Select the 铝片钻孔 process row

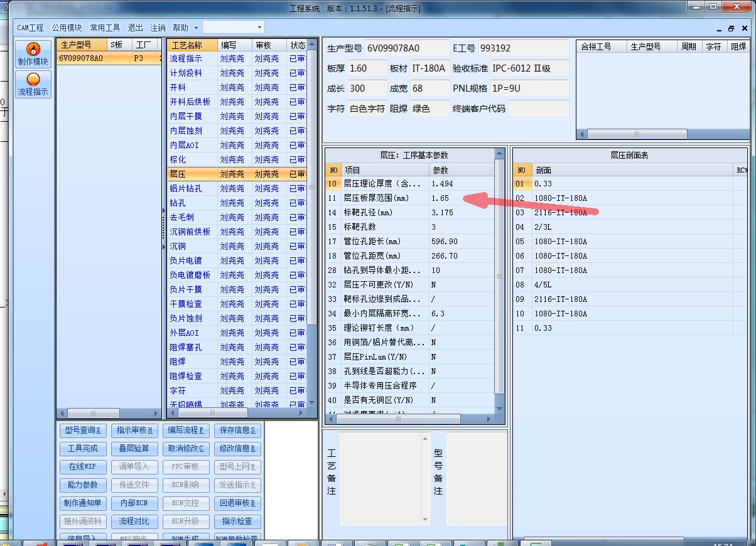pyautogui.click(x=237, y=188)
